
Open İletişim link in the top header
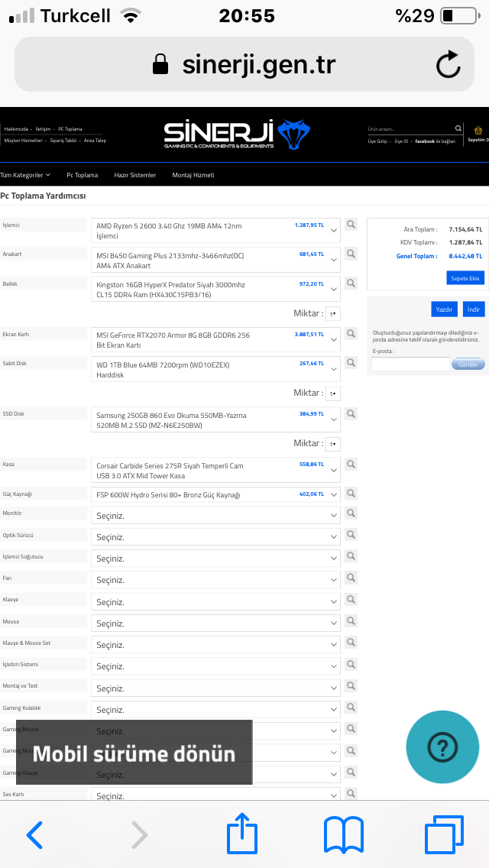(43, 129)
